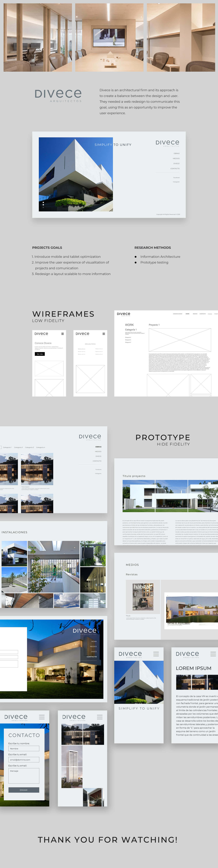
Task: Select OBRAS in the prototype works page menu
Action: click(x=98, y=447)
